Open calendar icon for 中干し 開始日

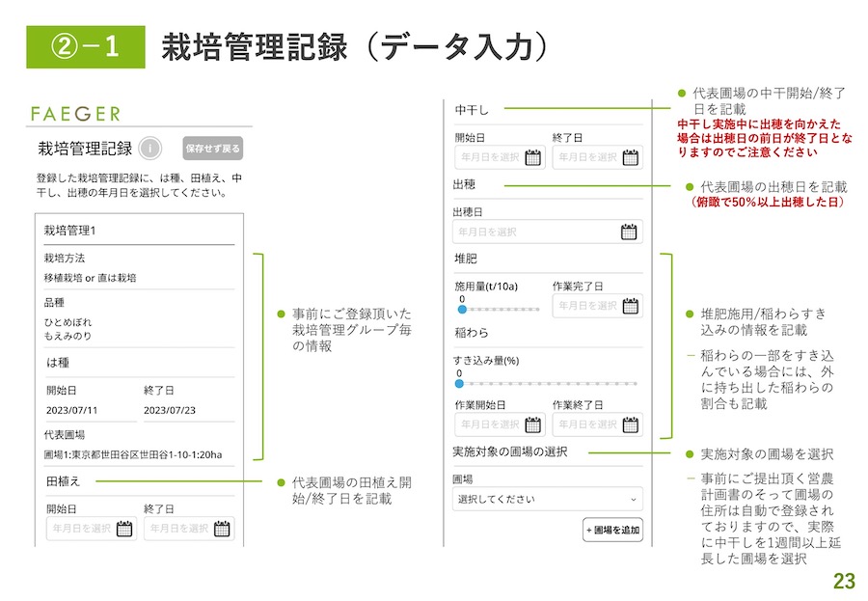[532, 157]
